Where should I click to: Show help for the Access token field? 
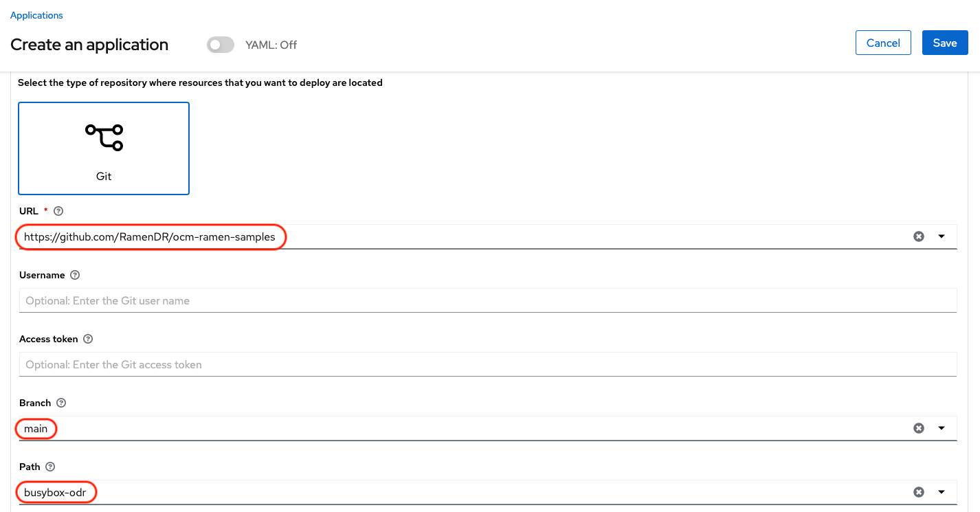pyautogui.click(x=88, y=339)
